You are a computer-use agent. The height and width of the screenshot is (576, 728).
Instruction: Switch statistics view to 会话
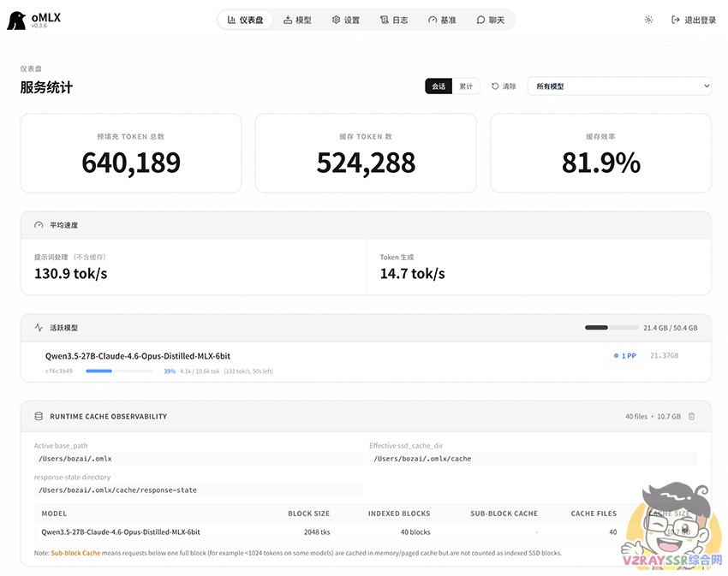click(x=439, y=86)
